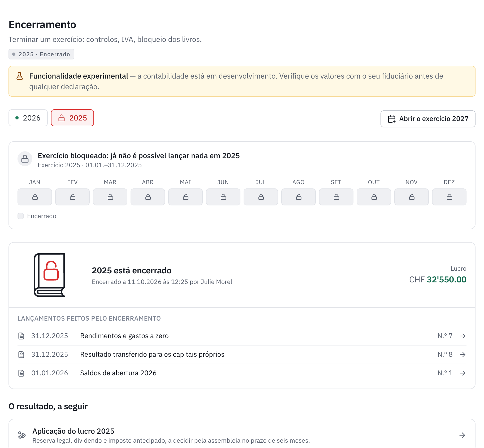Click the Encerrado legend box
The width and height of the screenshot is (484, 448).
(21, 216)
